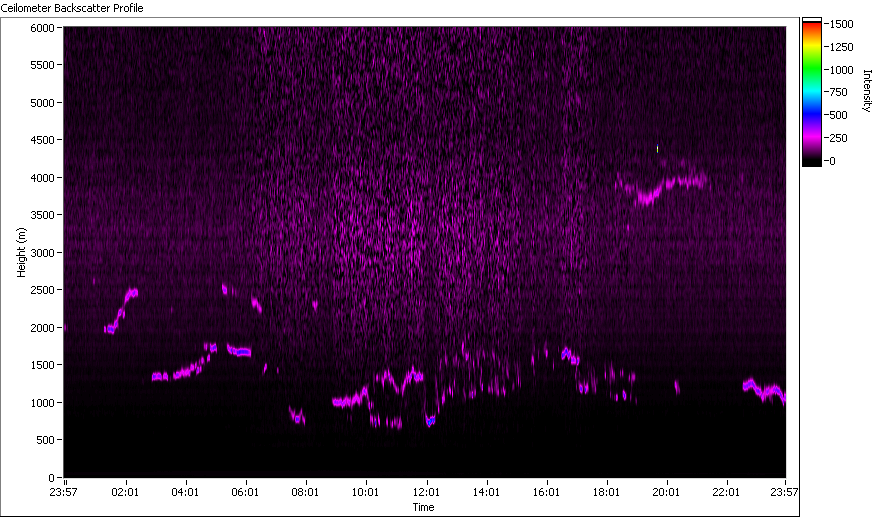
Task: Click the 250 intensity scale value
Action: click(839, 138)
